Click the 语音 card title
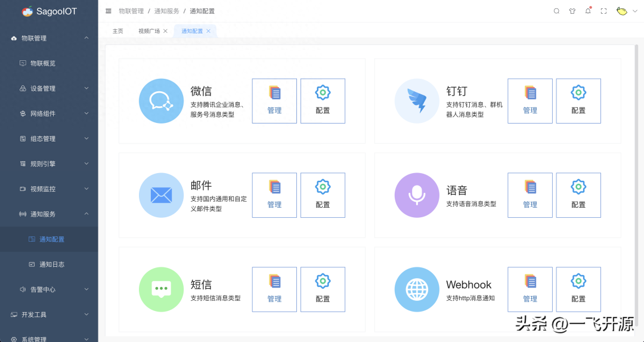The width and height of the screenshot is (644, 342). [x=457, y=190]
